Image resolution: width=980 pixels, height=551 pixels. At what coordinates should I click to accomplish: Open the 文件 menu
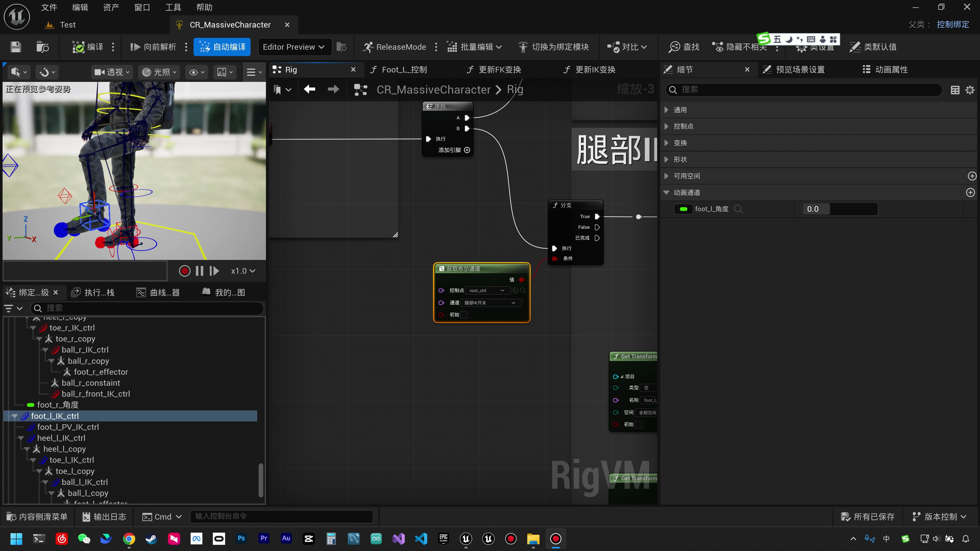(x=49, y=7)
